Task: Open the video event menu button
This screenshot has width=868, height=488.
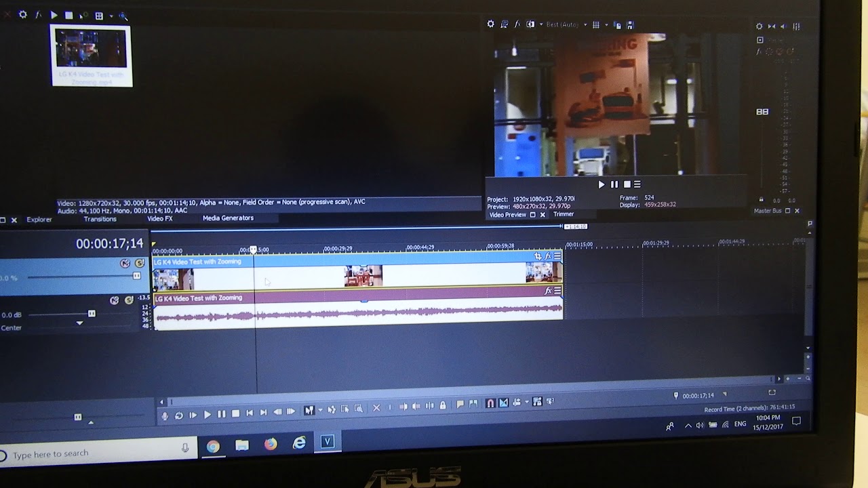Action: tap(557, 256)
